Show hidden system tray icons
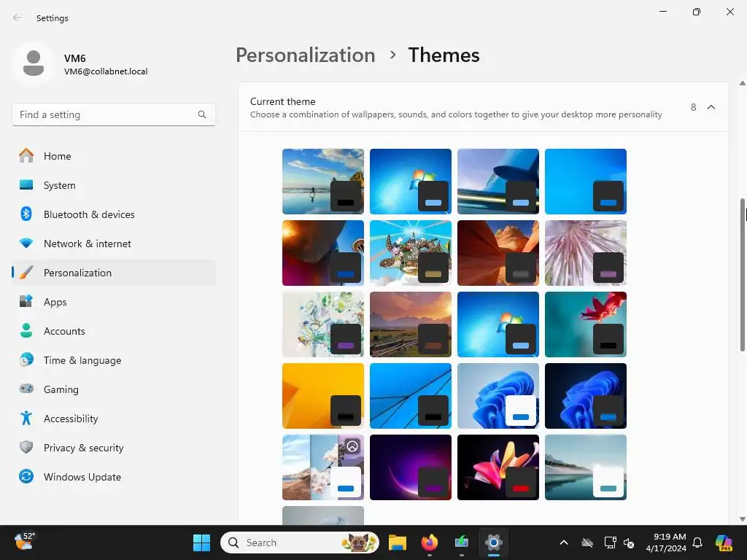The image size is (747, 560). point(564,542)
